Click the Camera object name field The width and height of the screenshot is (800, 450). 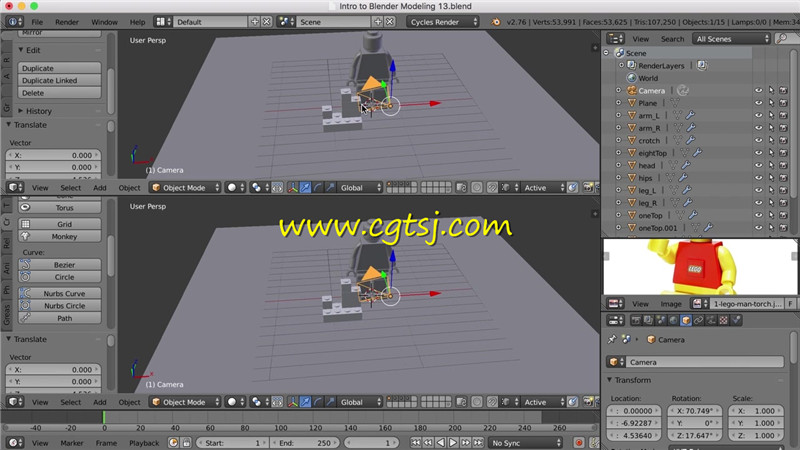pos(705,362)
